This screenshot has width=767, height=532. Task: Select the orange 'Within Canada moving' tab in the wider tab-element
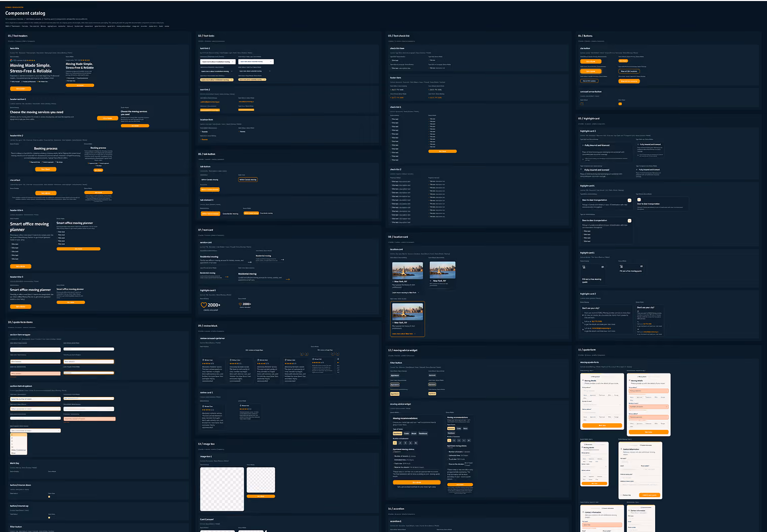point(210,214)
